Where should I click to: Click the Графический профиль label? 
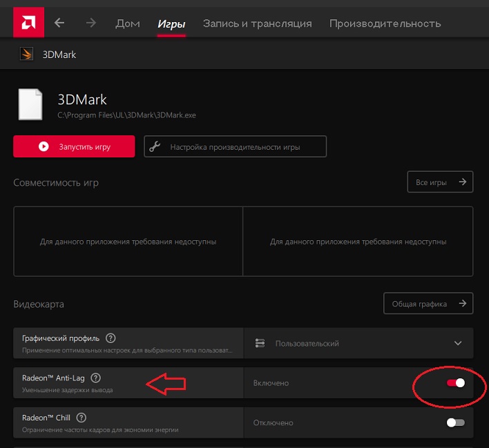pyautogui.click(x=61, y=338)
